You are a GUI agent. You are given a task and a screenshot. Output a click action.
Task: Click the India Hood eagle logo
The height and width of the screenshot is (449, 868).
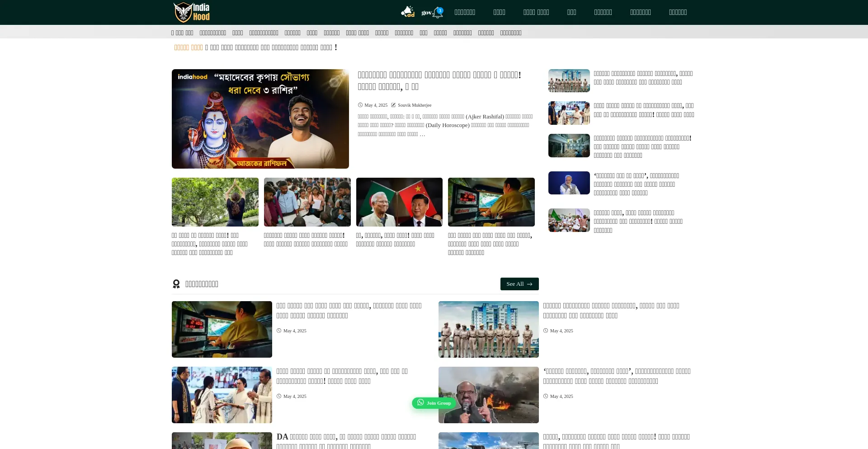tap(192, 12)
